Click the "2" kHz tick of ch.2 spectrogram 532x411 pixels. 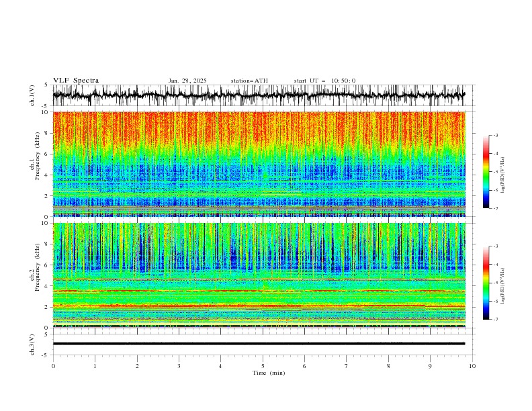[48, 307]
